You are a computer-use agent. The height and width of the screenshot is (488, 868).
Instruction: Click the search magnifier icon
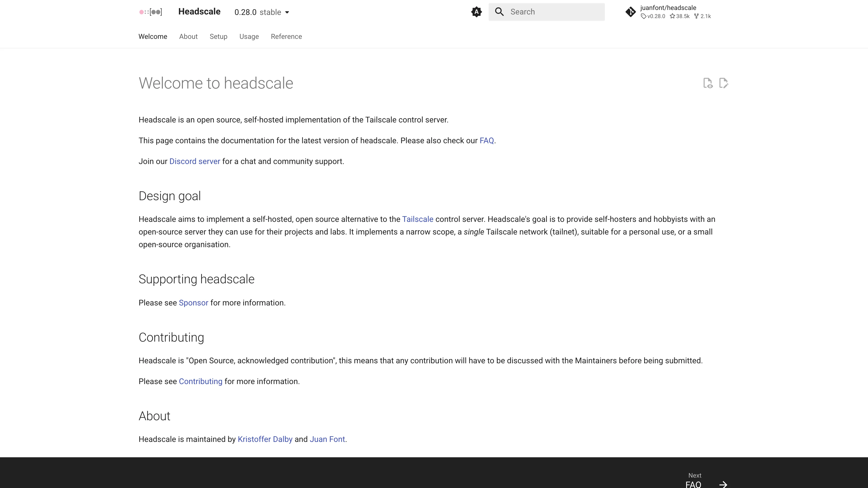pos(499,12)
